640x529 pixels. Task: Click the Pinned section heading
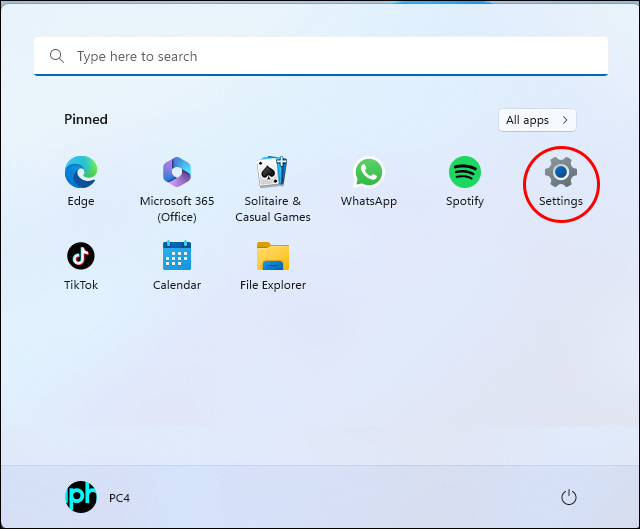point(86,119)
